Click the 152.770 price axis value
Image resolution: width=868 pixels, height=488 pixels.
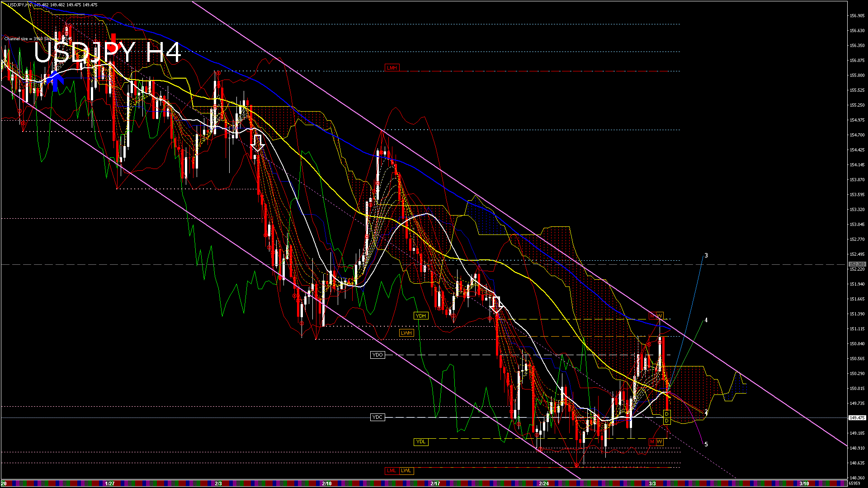(x=857, y=239)
